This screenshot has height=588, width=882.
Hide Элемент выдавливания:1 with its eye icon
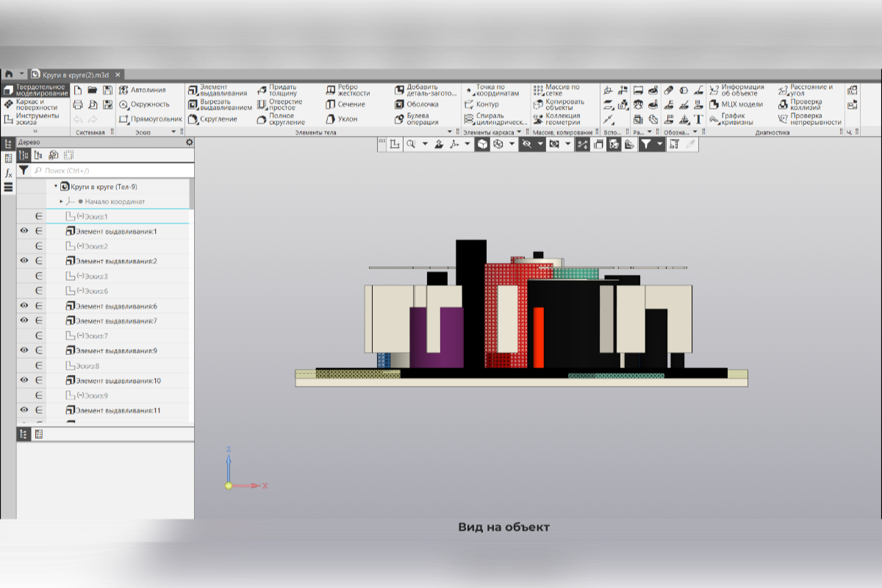coord(24,232)
